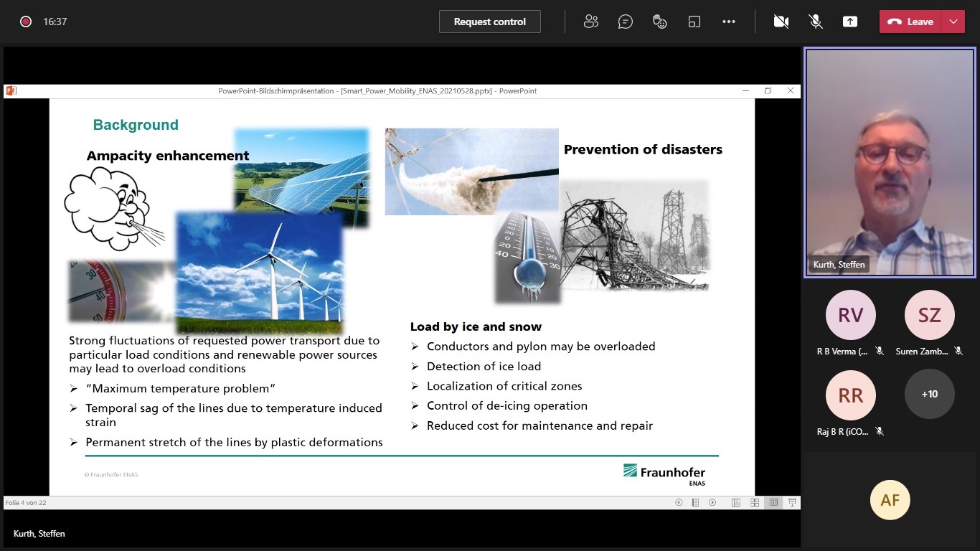Viewport: 980px width, 551px height.
Task: Click the Request control button
Action: click(x=489, y=22)
